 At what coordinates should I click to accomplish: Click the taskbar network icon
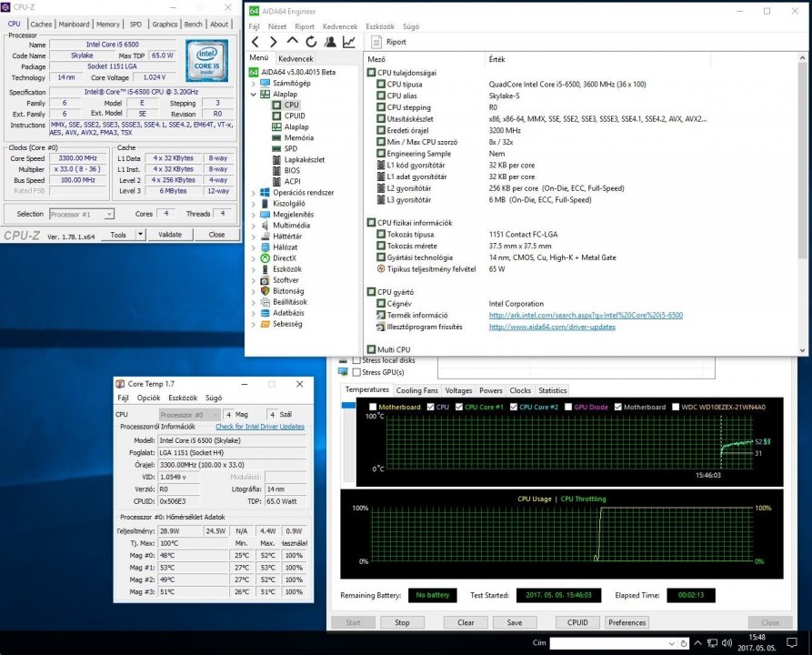[x=713, y=643]
